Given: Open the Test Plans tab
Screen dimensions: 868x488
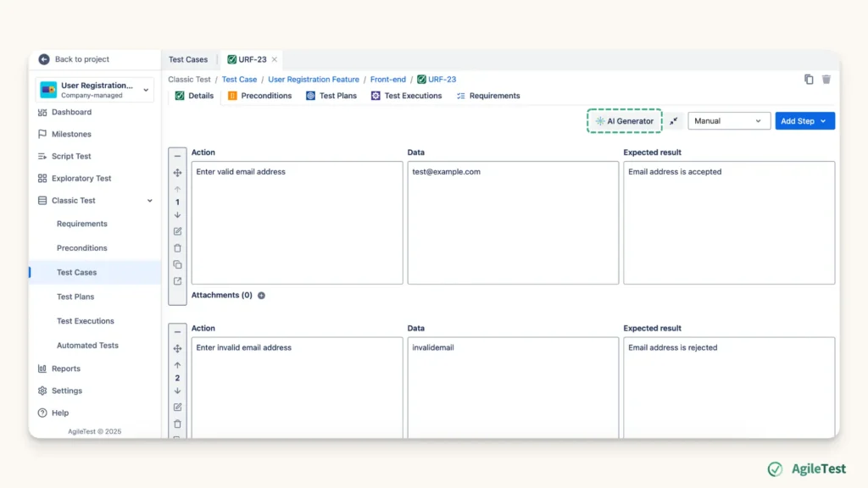Looking at the screenshot, I should [331, 96].
